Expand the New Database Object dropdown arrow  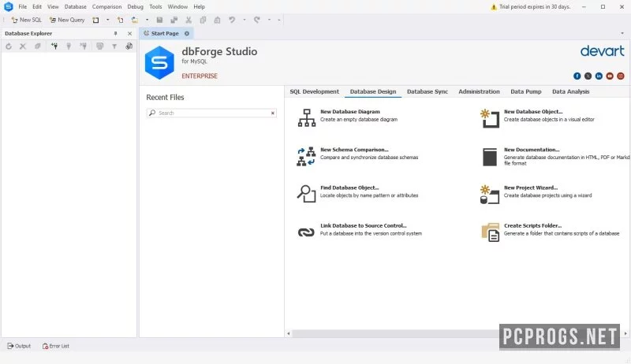pos(107,20)
